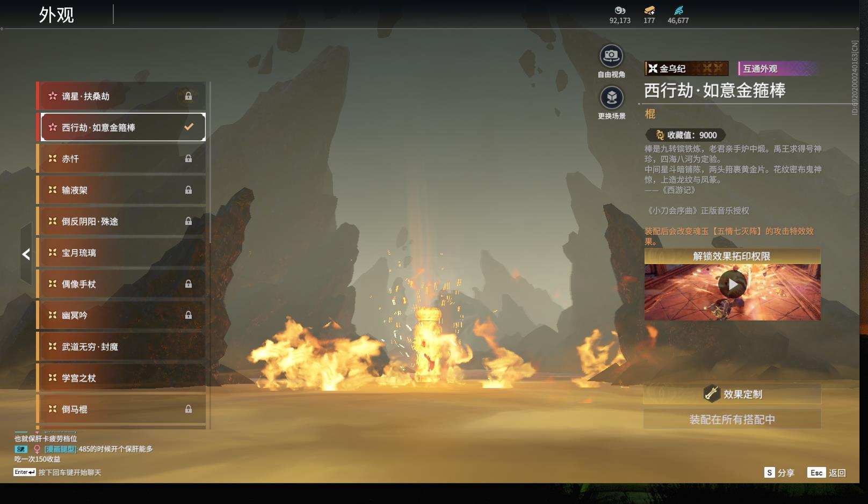
Task: Click 装配在所有搭配中 button
Action: pos(732,419)
